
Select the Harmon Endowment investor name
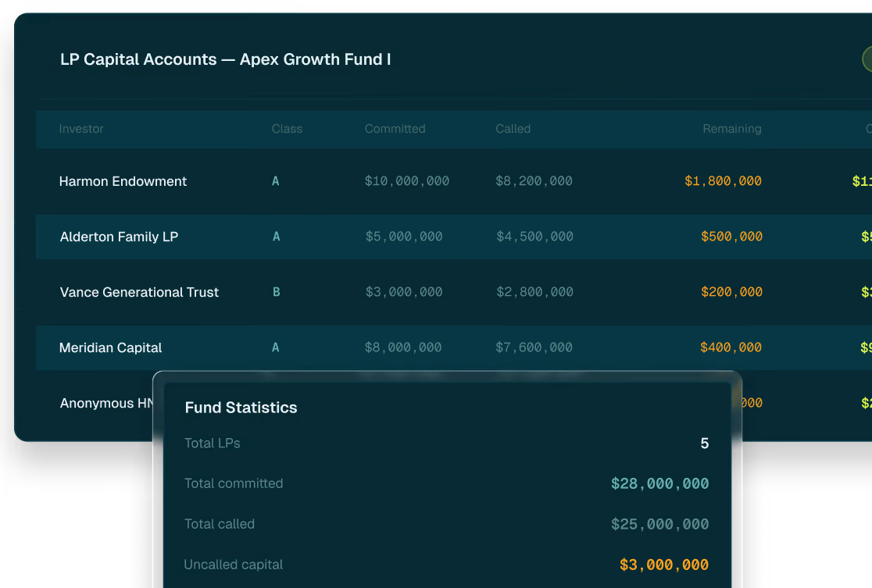[x=123, y=181]
